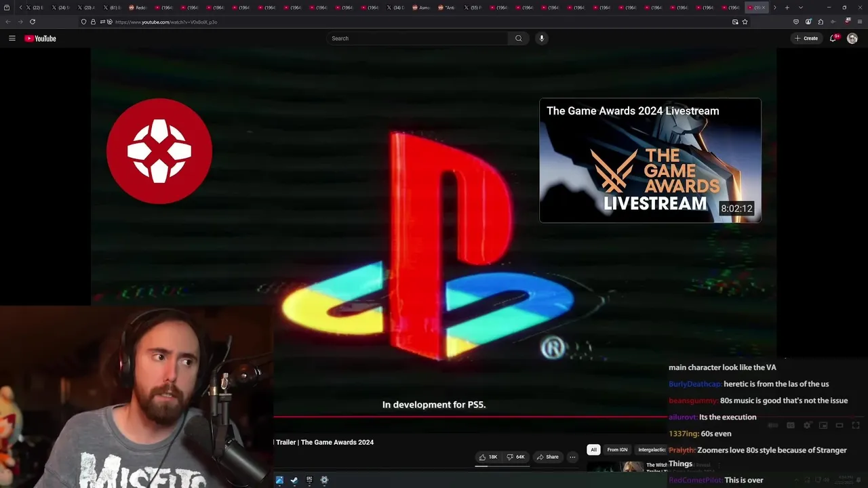
Task: Click the 1337ing '60s even' chat message
Action: coord(700,433)
